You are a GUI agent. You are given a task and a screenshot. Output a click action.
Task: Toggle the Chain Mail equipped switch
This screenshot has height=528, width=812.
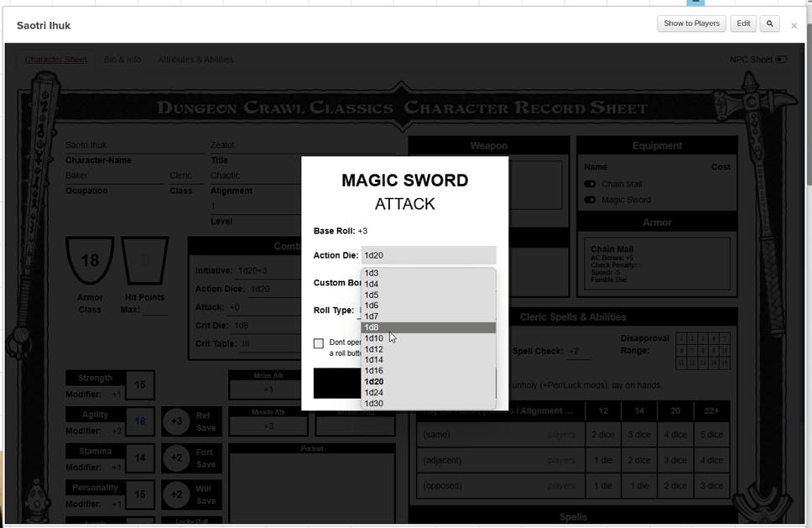tap(590, 184)
